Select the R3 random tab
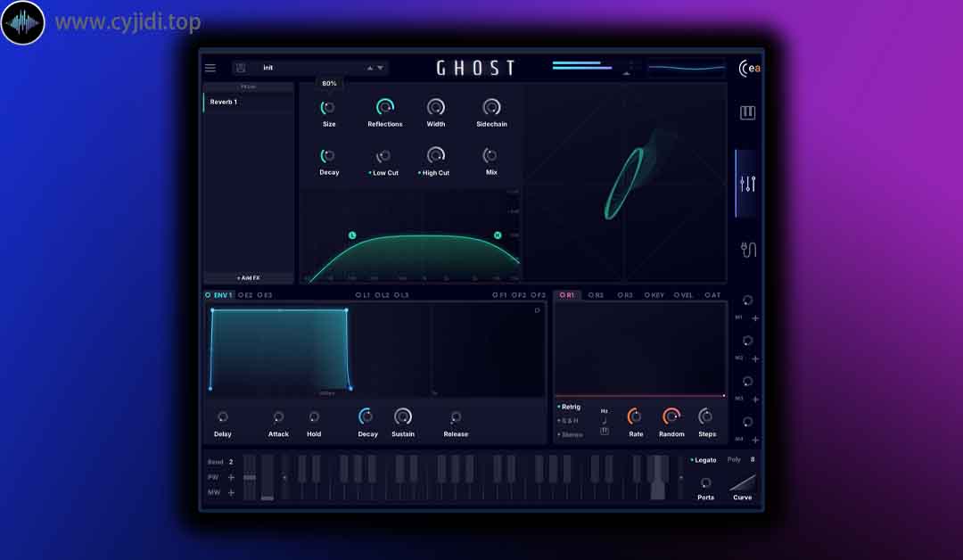Viewport: 963px width, 560px height. pos(625,295)
